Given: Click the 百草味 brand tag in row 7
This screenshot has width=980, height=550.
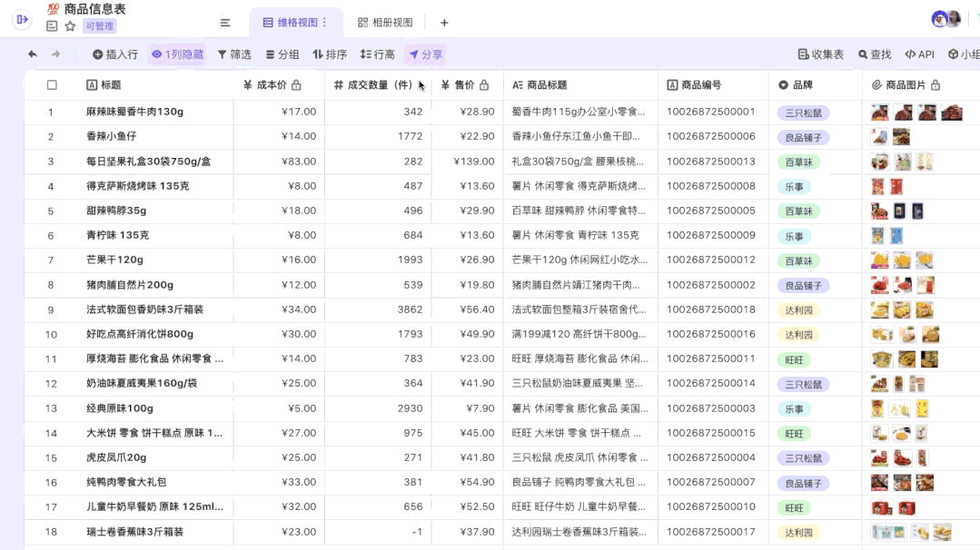Looking at the screenshot, I should tap(798, 261).
